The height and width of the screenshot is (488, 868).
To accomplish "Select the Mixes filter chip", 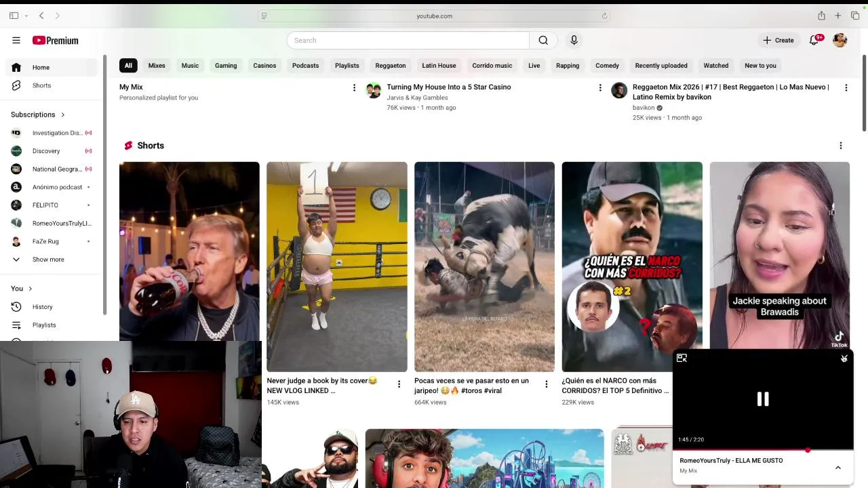I will 157,66.
